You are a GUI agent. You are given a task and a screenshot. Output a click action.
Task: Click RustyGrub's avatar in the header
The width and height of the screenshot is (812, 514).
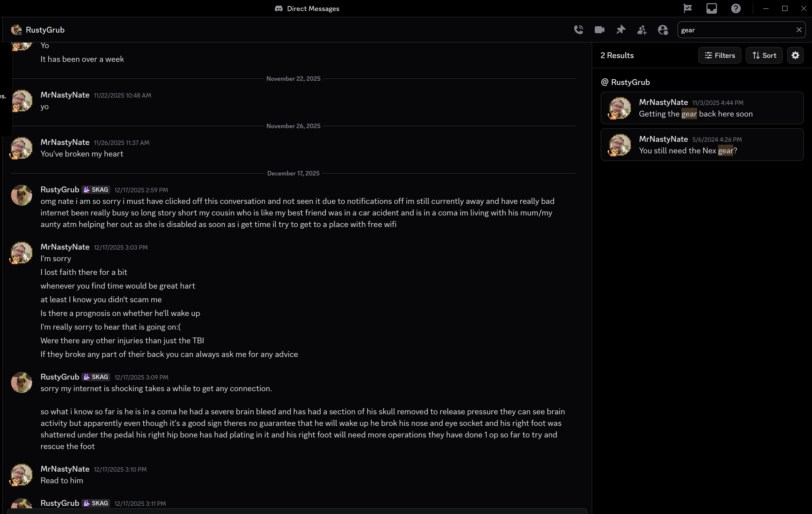tap(16, 30)
